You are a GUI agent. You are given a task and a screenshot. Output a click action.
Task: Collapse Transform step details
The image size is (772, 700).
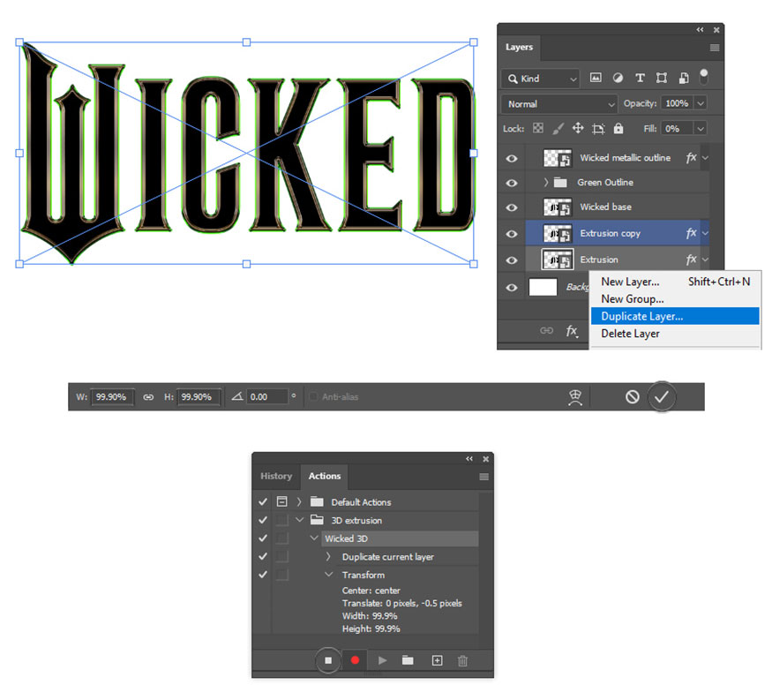click(x=329, y=575)
